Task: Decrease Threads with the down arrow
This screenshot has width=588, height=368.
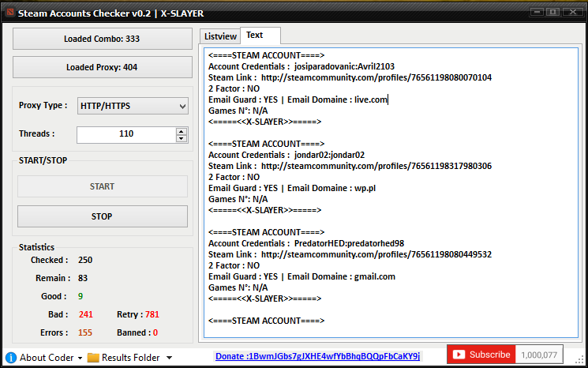Action: coord(182,138)
